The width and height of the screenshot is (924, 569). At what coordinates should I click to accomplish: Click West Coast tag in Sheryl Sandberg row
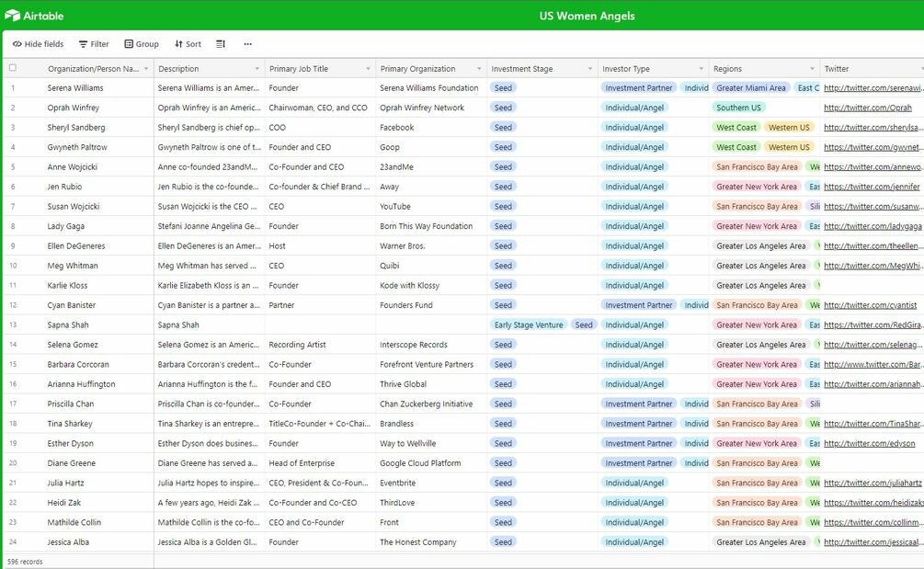[x=736, y=127]
